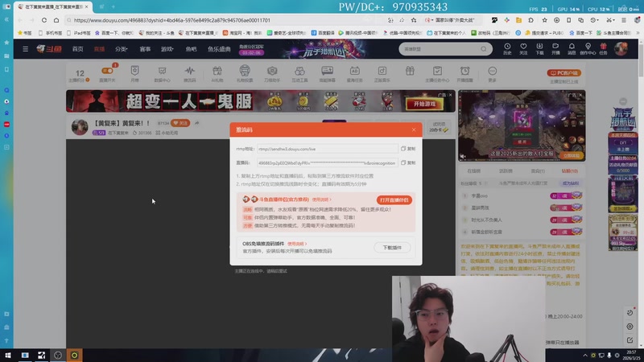Open the AI礼物 gift icon

coord(217,73)
